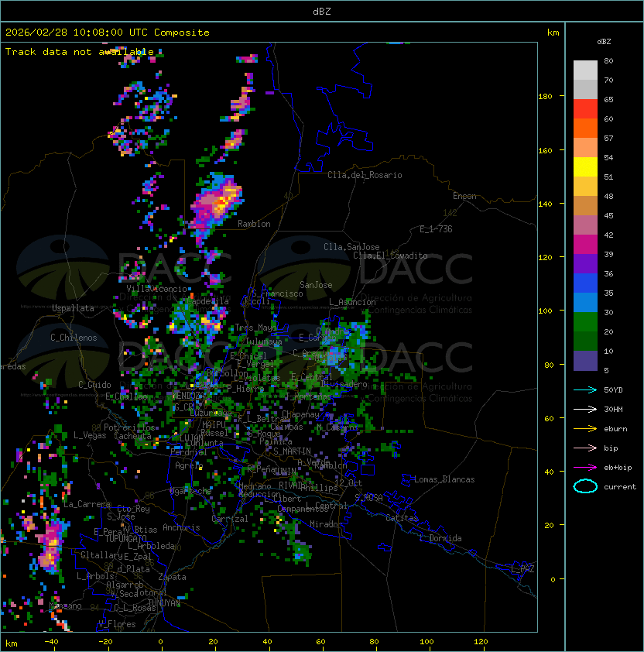Click the white 30HM arrow icon

(x=586, y=410)
